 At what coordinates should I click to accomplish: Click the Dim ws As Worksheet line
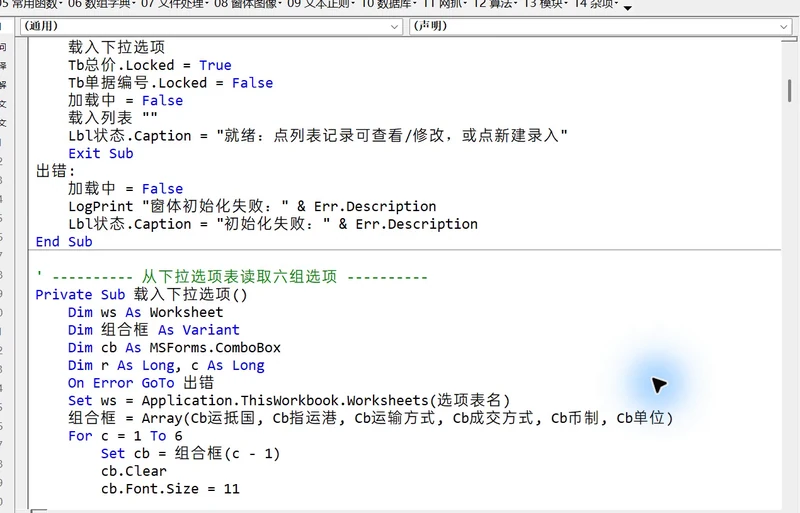(145, 312)
